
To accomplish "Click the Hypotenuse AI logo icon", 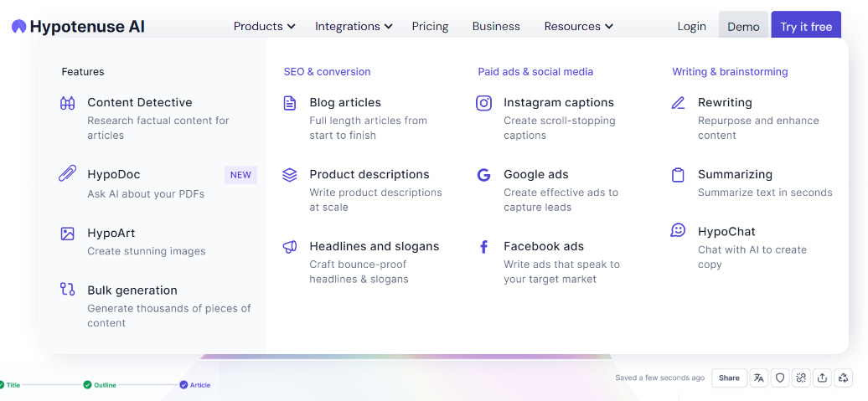I will pos(18,26).
